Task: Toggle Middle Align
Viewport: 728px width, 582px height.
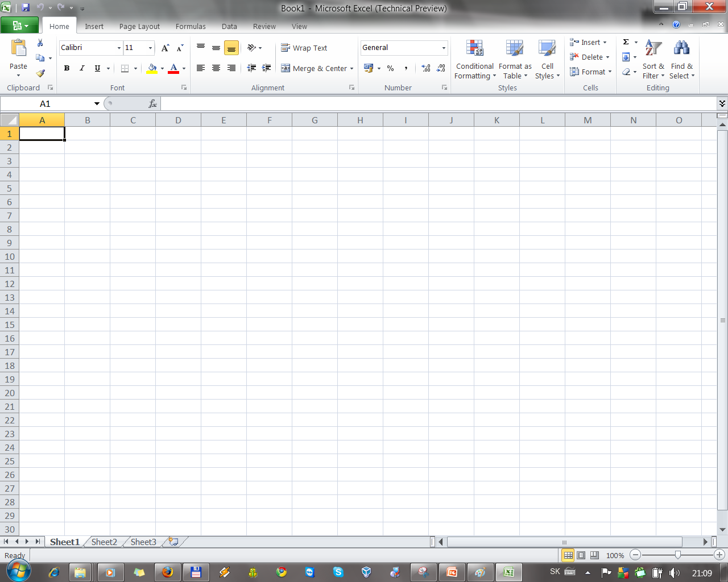Action: (x=216, y=48)
